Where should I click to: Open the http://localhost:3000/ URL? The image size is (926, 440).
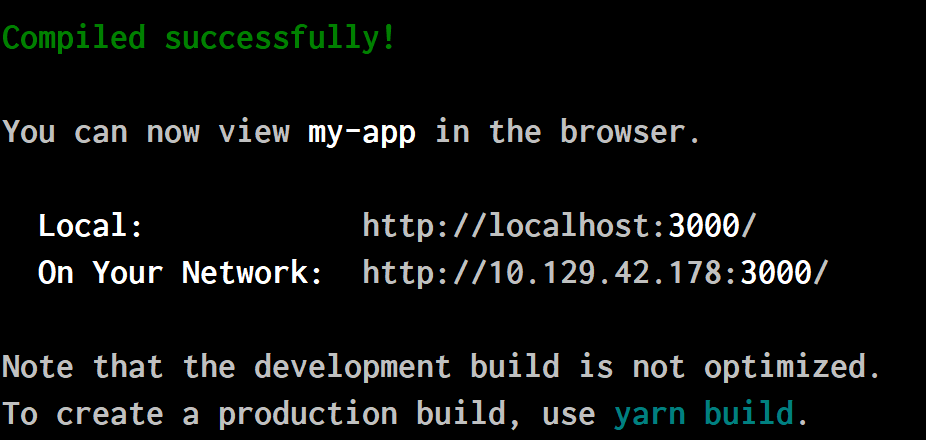tap(559, 226)
